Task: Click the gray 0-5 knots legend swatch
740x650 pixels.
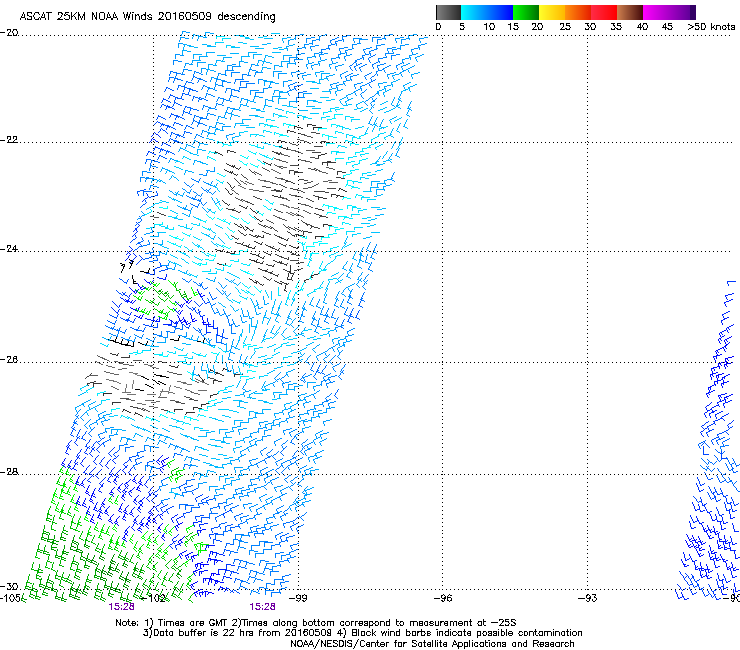Action: pyautogui.click(x=448, y=12)
